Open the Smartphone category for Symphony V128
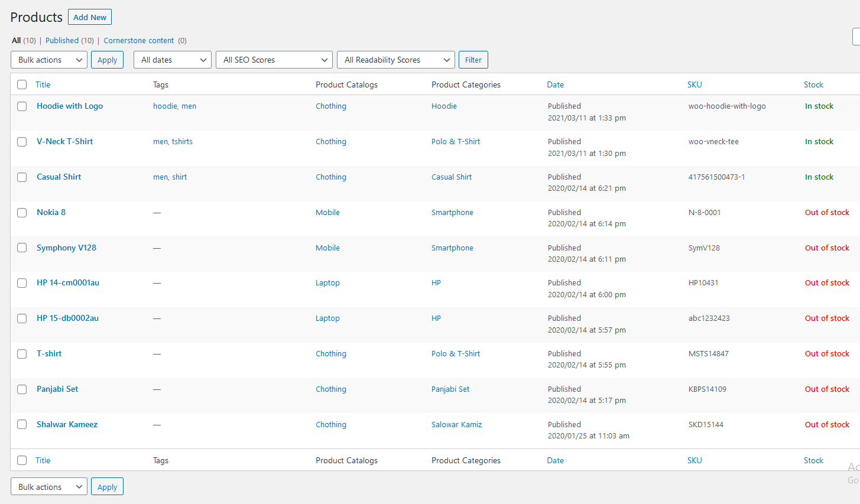860x504 pixels. (452, 248)
